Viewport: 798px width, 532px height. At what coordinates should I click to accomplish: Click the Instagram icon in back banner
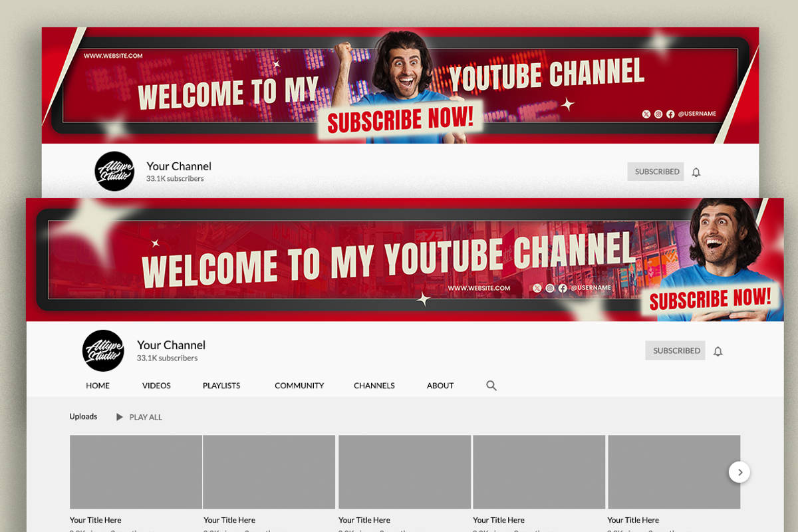tap(658, 114)
